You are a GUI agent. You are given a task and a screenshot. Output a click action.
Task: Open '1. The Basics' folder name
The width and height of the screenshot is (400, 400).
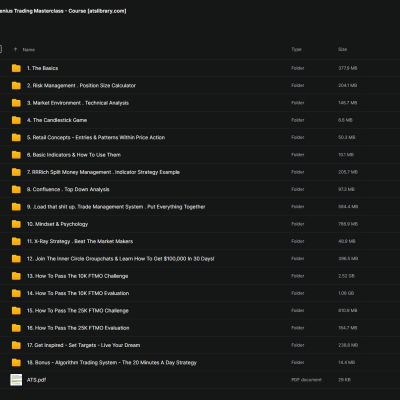pos(42,68)
